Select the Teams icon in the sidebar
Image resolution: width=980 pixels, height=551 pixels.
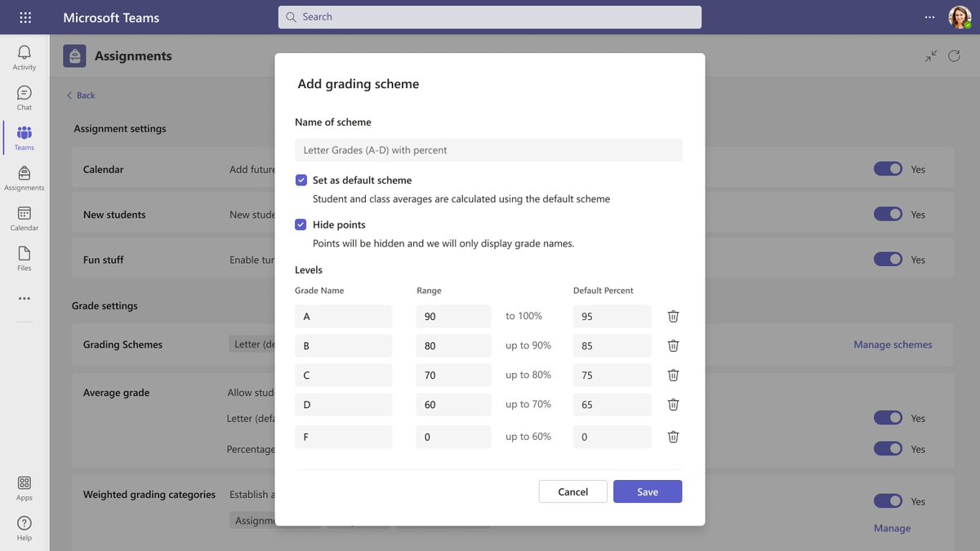[24, 136]
